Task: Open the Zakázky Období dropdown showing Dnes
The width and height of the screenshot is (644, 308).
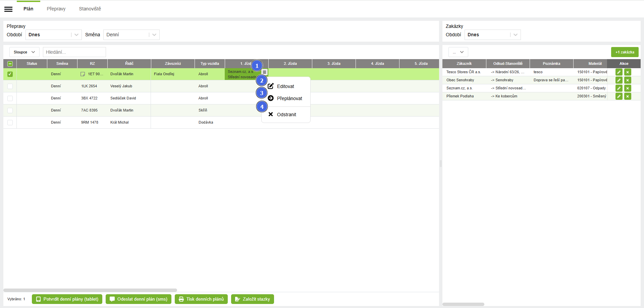Action: pyautogui.click(x=493, y=35)
